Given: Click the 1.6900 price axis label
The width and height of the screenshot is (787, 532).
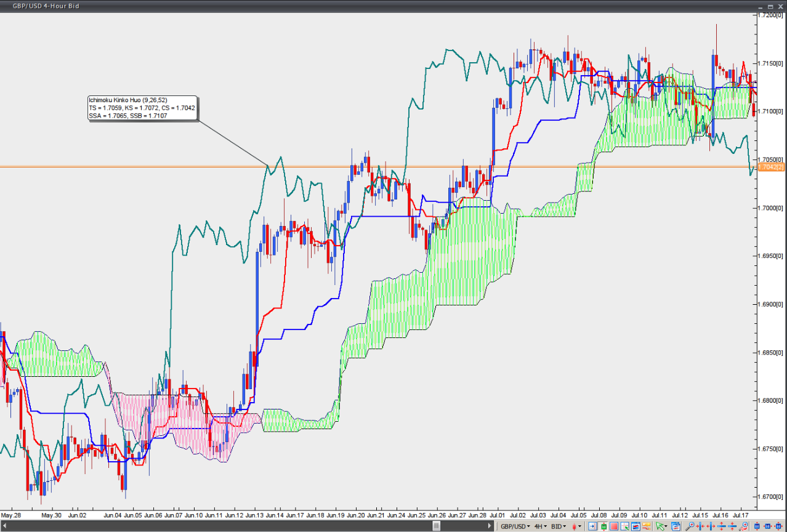Looking at the screenshot, I should tap(769, 304).
